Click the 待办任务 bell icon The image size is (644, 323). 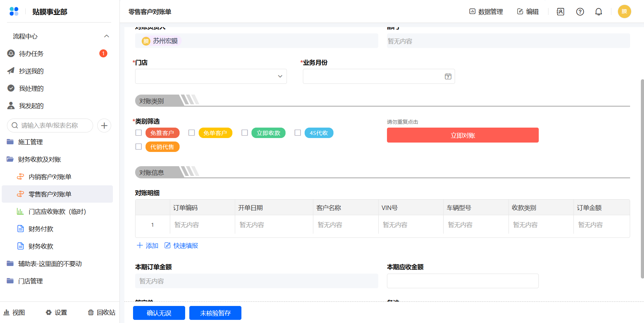pyautogui.click(x=11, y=53)
